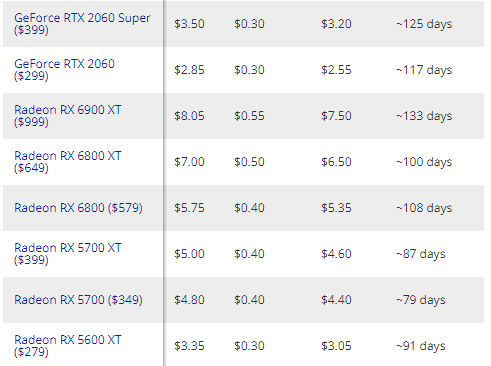Open the Radeon RX 5600 XT link

pyautogui.click(x=68, y=346)
